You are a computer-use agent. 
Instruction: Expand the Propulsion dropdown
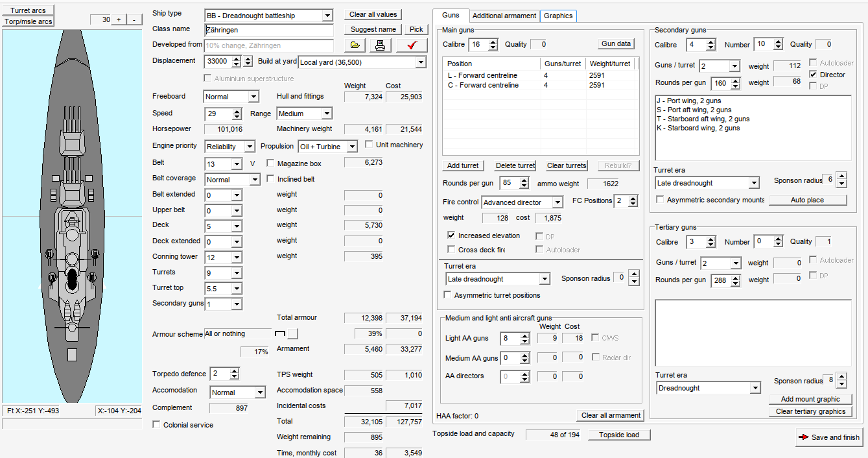(352, 147)
